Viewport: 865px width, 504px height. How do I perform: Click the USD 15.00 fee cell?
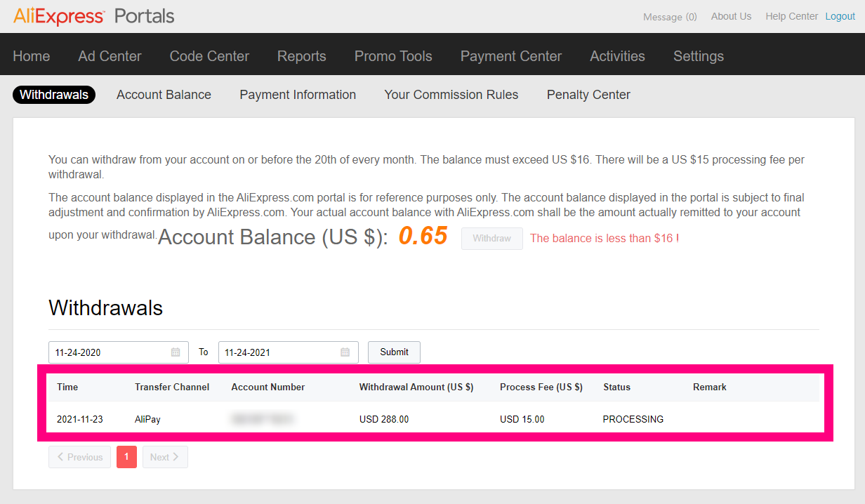tap(522, 420)
